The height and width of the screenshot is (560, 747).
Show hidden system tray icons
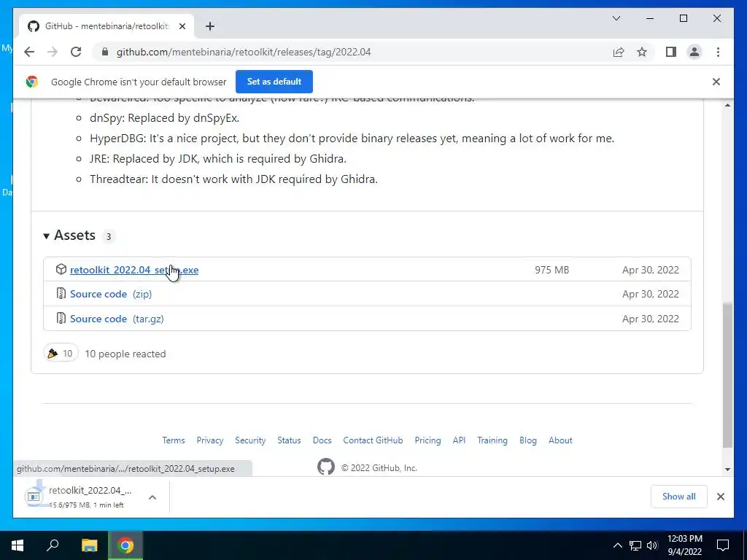[617, 545]
